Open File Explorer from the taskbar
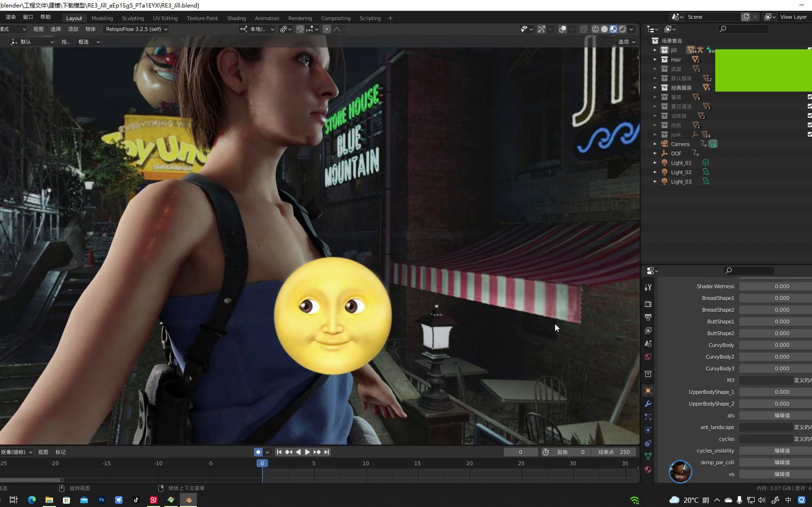The image size is (812, 507). coord(49,500)
